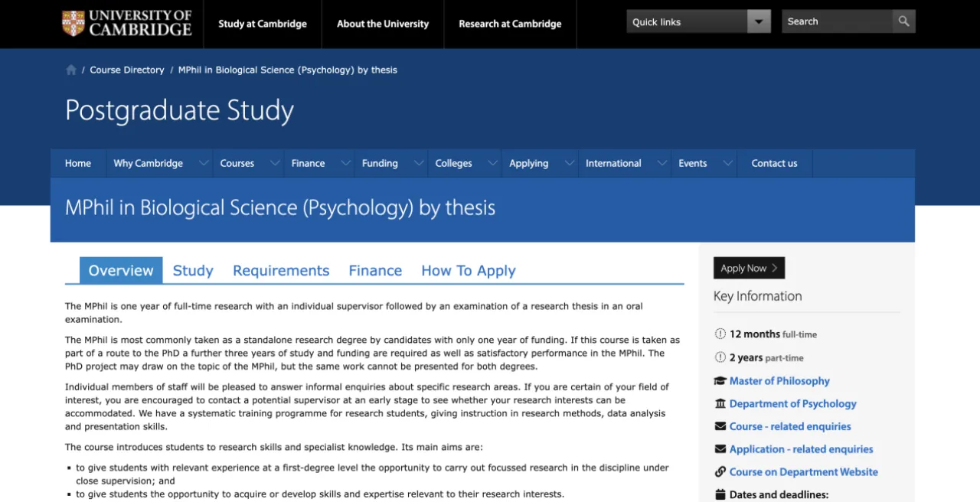Image resolution: width=980 pixels, height=502 pixels.
Task: Click the envelope icon beside Course-related enquiries
Action: coord(720,426)
